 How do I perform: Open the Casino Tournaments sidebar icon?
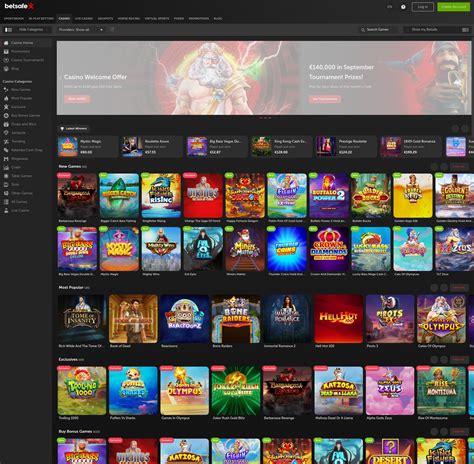pos(6,60)
